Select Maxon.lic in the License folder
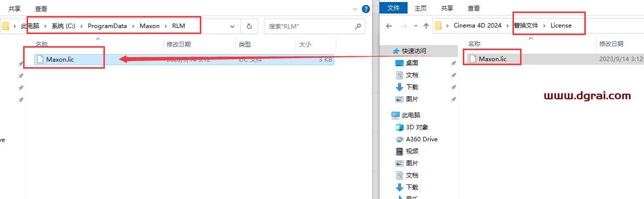This screenshot has height=199, width=644. 555,59
